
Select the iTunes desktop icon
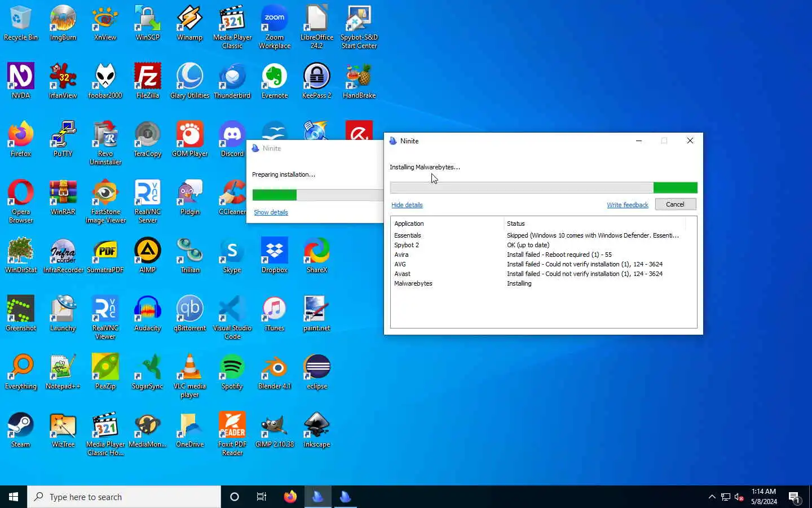click(275, 314)
